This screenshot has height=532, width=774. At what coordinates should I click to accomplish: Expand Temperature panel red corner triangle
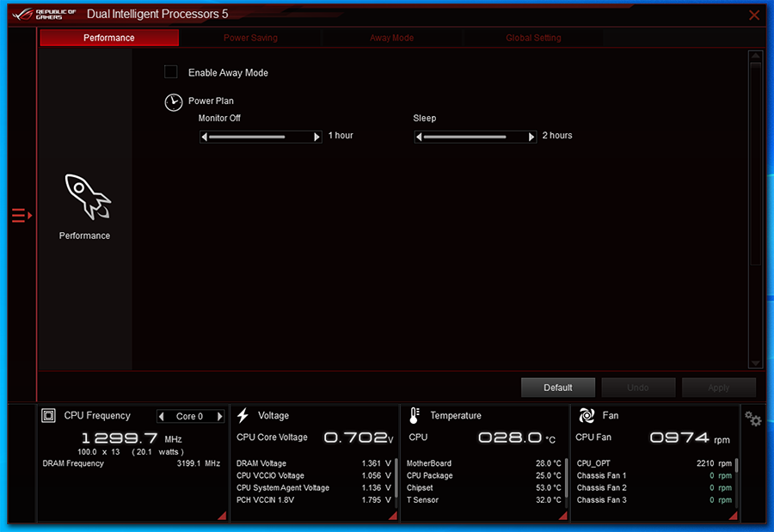pos(562,516)
